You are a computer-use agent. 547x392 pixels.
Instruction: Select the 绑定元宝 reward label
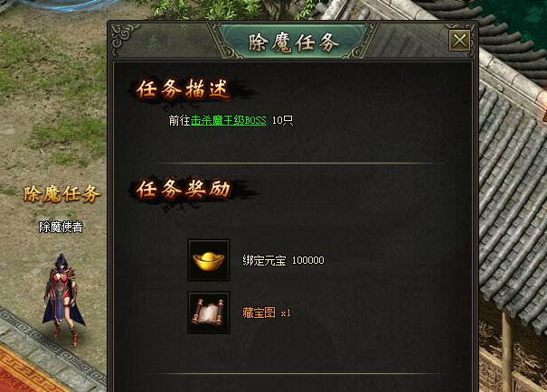coord(264,260)
